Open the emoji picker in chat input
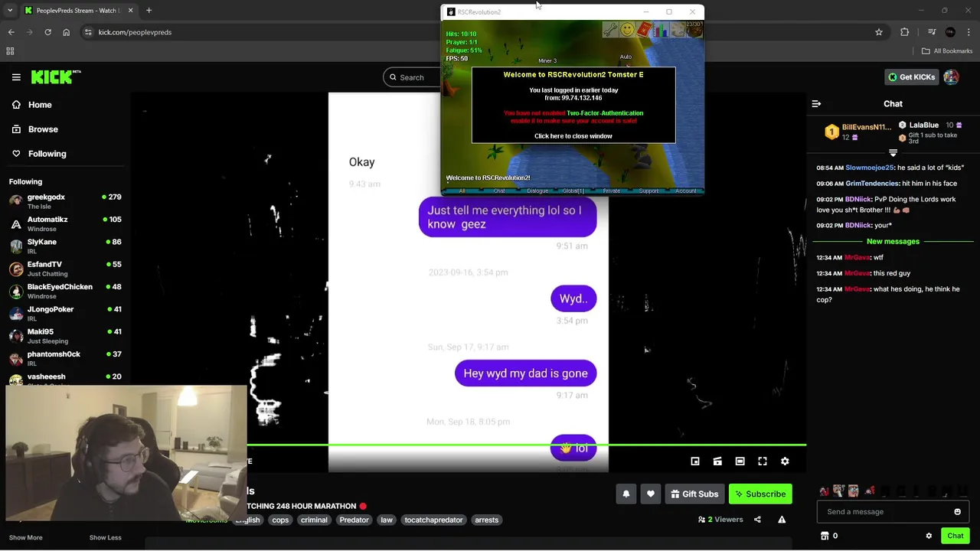The image size is (980, 551). 957,512
